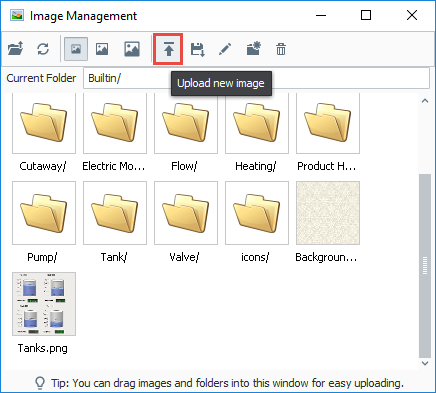Open the Heating/ folder
The width and height of the screenshot is (436, 393).
coord(257,123)
